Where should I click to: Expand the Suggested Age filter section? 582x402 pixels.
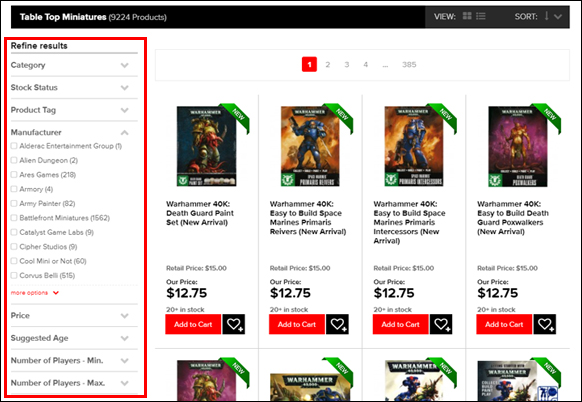[74, 338]
